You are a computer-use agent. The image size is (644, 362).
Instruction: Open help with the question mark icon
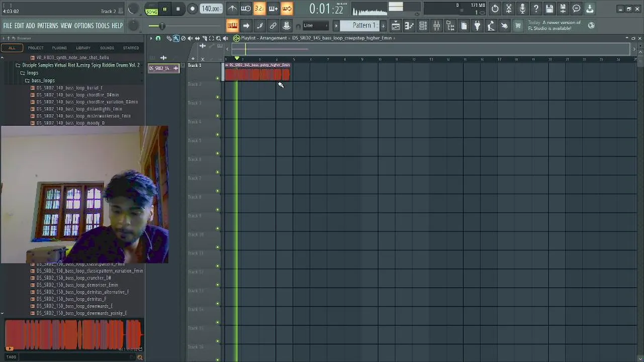[x=536, y=9]
